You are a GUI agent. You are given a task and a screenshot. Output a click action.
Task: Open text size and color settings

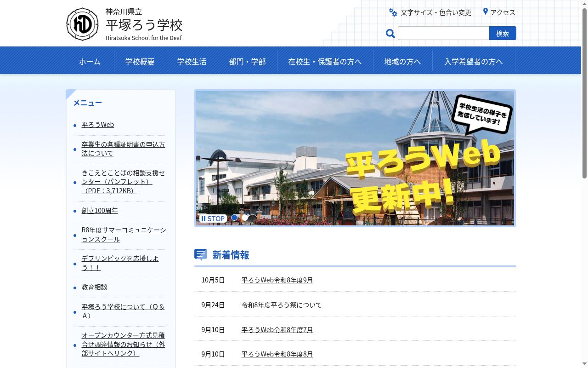coord(430,12)
